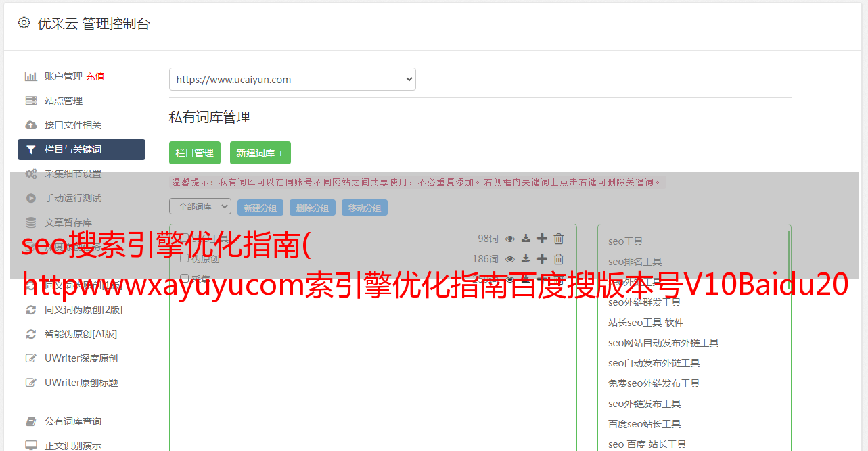Screen dimensions: 868x451
Task: Click the 移动分组 button
Action: 365,208
